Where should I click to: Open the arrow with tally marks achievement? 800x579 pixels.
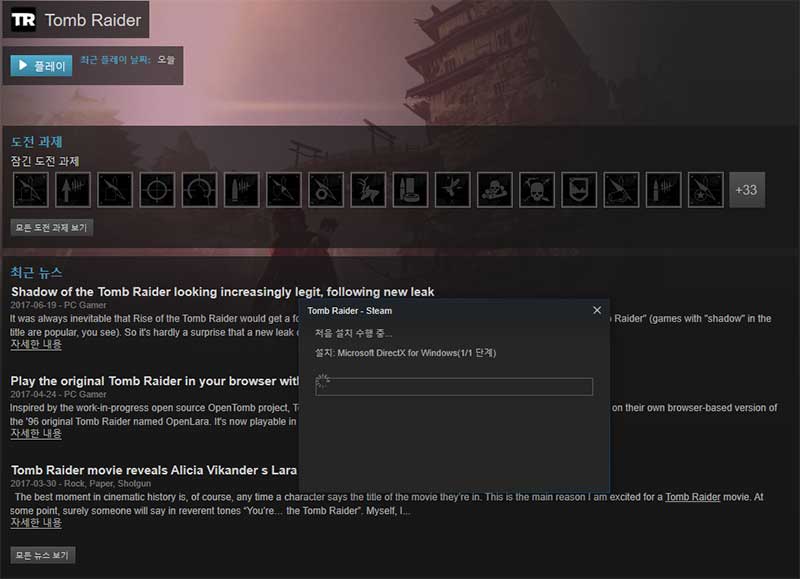[73, 190]
